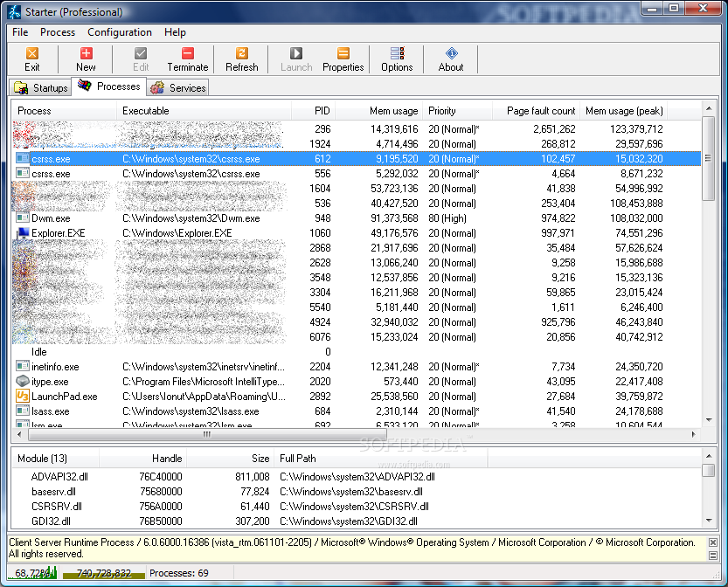728x587 pixels.
Task: Click the itype.exe mouse icon
Action: pos(23,382)
